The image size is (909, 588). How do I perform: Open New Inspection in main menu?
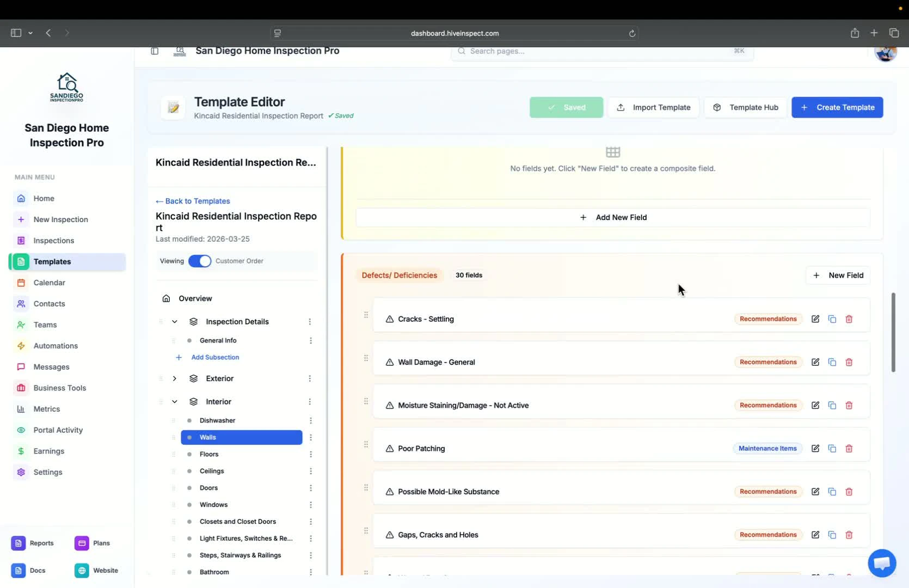coord(69,219)
